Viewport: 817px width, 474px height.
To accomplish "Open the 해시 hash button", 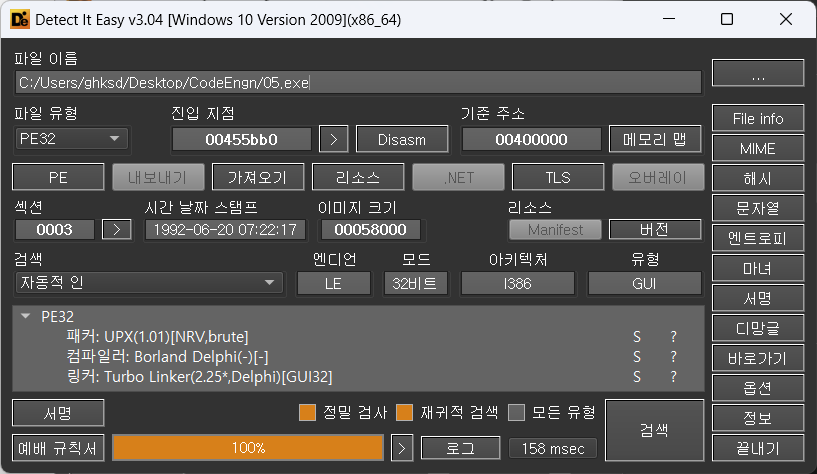I will [758, 179].
